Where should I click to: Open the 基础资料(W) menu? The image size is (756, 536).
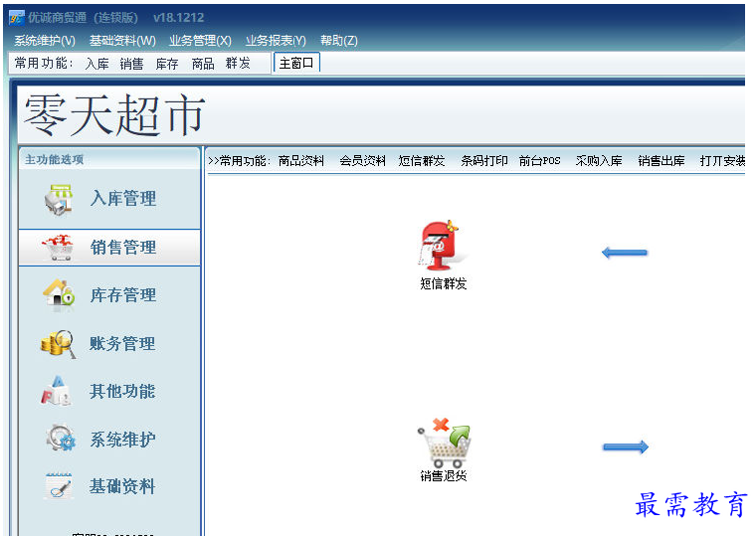coord(122,41)
